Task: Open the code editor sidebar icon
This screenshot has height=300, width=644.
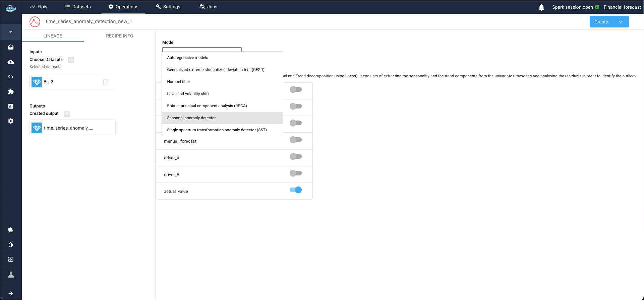Action: [x=11, y=77]
